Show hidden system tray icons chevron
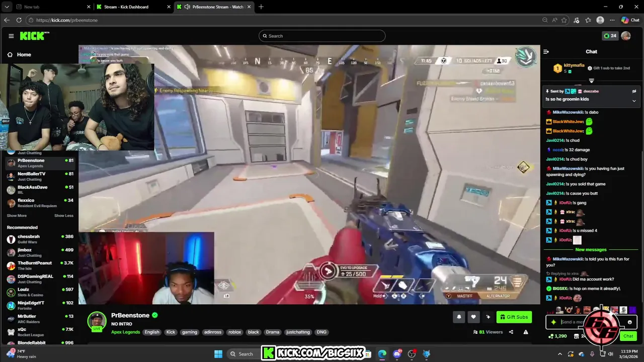Image resolution: width=644 pixels, height=362 pixels. pos(559,354)
